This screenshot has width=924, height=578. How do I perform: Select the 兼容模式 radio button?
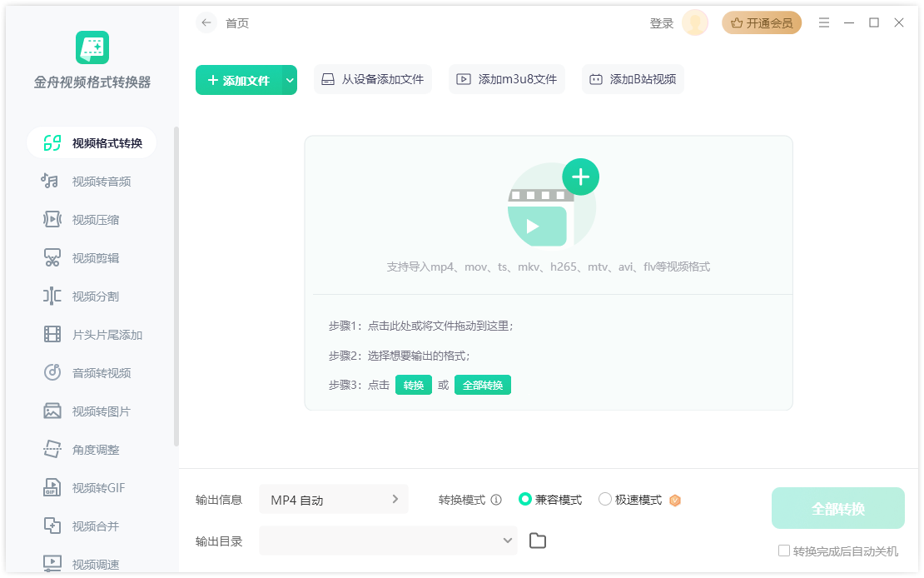(525, 498)
